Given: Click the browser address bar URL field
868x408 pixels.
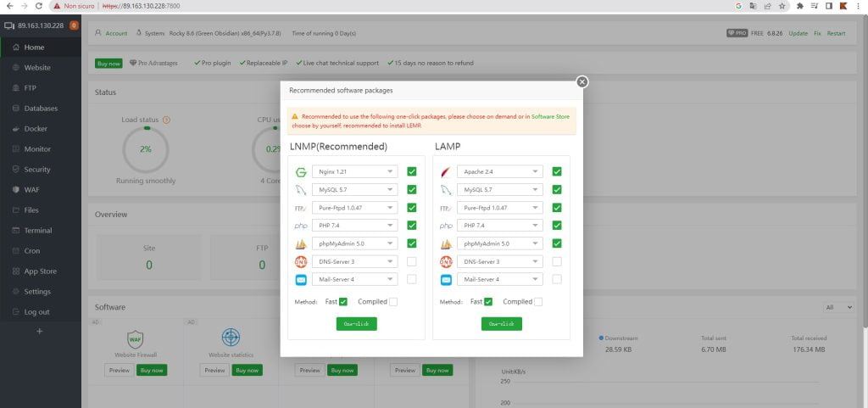Looking at the screenshot, I should tap(339, 6).
